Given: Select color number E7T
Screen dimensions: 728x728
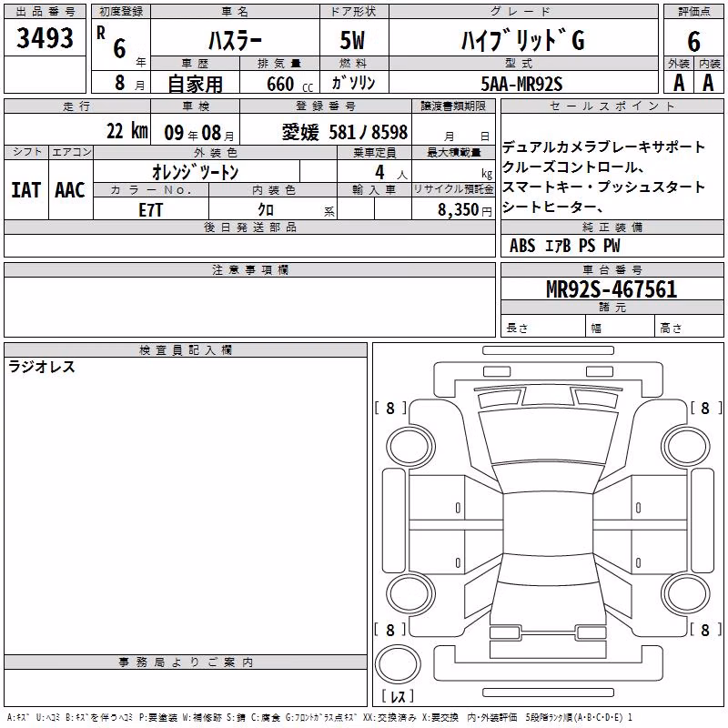Looking at the screenshot, I should (x=150, y=210).
